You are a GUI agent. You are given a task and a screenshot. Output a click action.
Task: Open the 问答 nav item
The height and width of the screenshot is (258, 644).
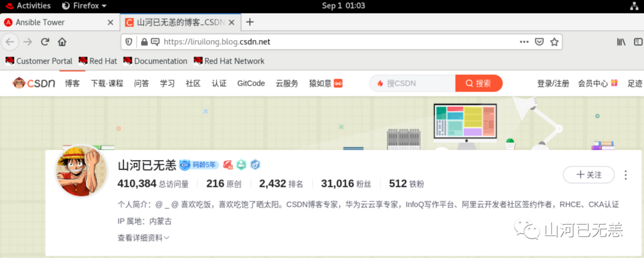pyautogui.click(x=141, y=84)
